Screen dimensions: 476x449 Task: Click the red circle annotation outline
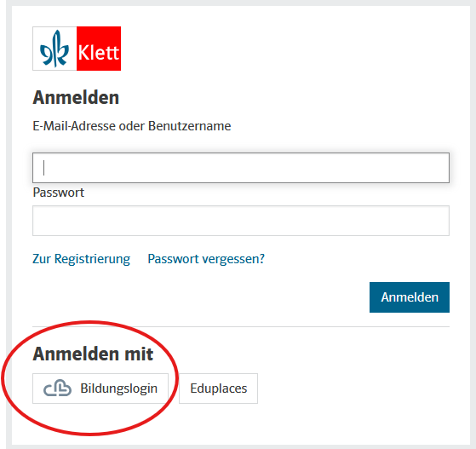[x=90, y=321]
